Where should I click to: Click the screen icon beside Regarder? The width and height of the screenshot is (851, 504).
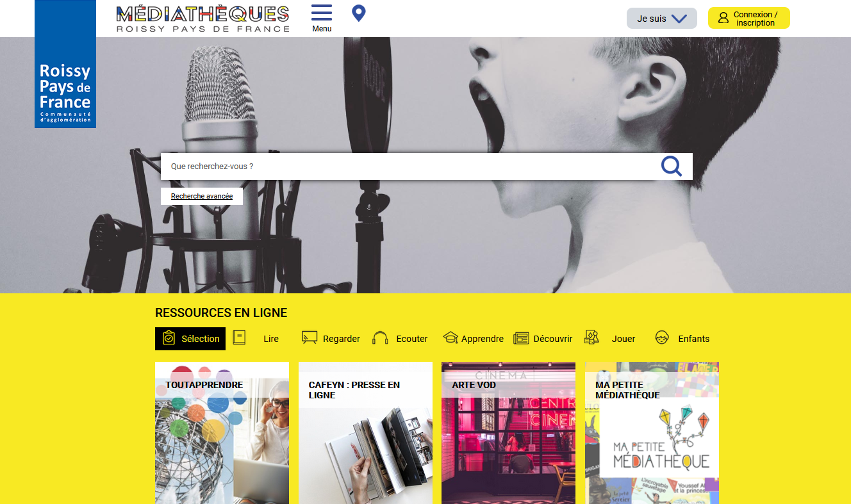[310, 338]
